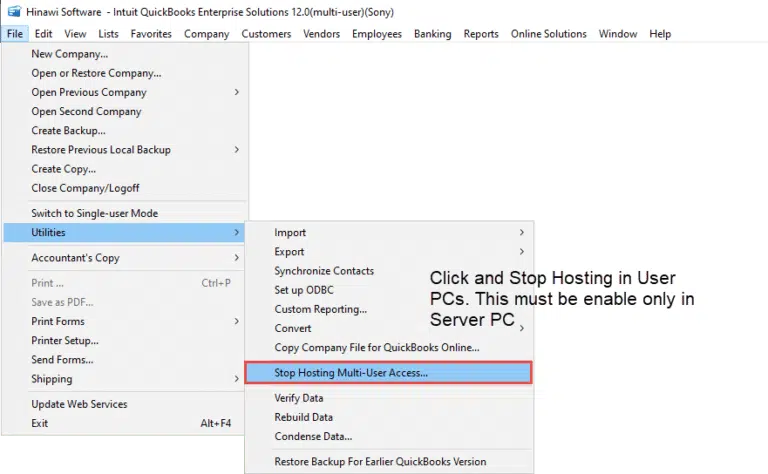Open the Lists menu

point(108,34)
